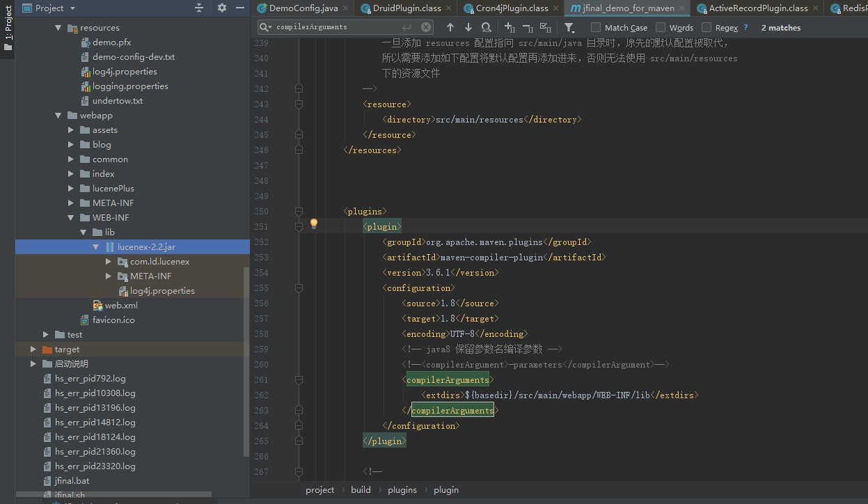Viewport: 868px width, 504px height.
Task: Click the favicon.ico file icon
Action: [x=86, y=320]
